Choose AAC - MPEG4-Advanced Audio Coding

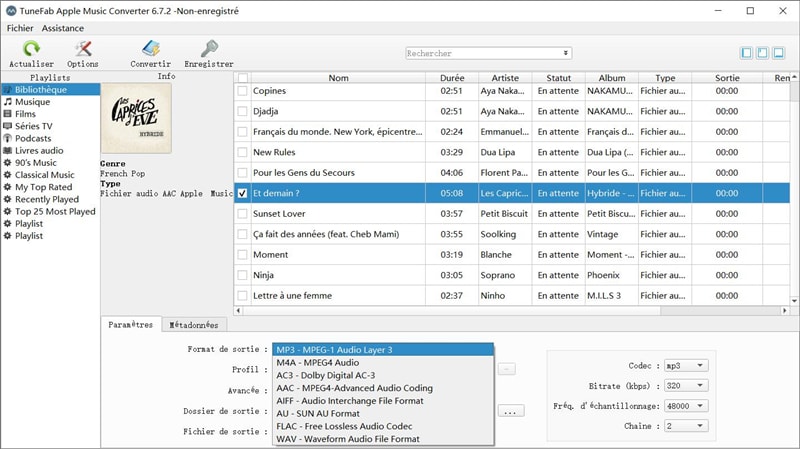pyautogui.click(x=383, y=388)
